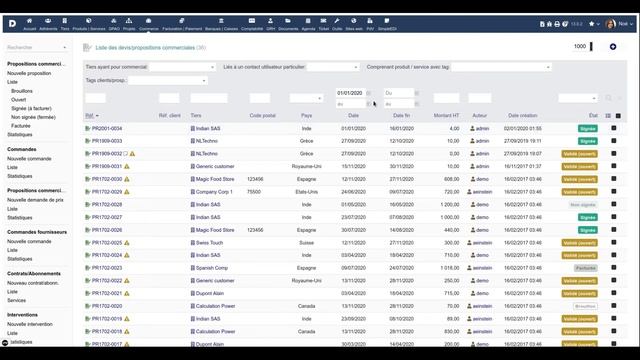Tick the checkbox for row PR2001-0034
Viewport: 640px width, 360px height.
point(613,128)
